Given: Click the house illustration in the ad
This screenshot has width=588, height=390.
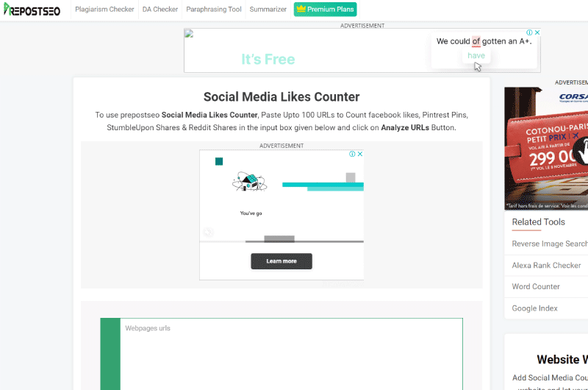Looking at the screenshot, I should click(x=249, y=182).
